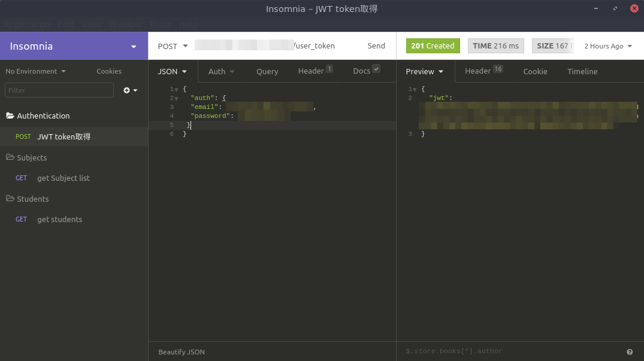The width and height of the screenshot is (644, 361).
Task: Open the No Environment dropdown
Action: click(35, 71)
